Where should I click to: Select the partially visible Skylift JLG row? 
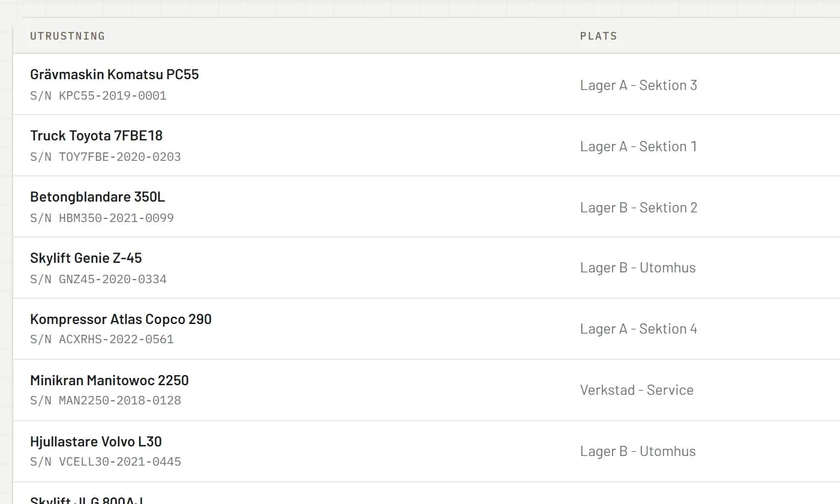coord(427,493)
